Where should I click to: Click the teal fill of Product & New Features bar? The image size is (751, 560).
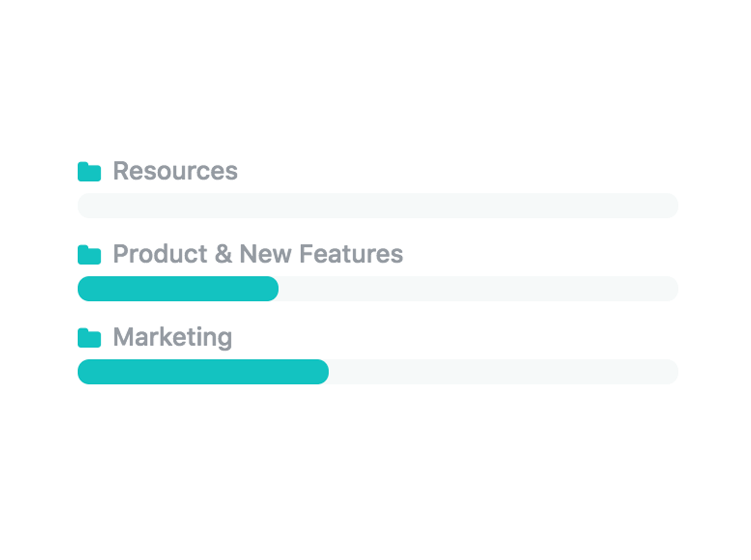[x=178, y=289]
